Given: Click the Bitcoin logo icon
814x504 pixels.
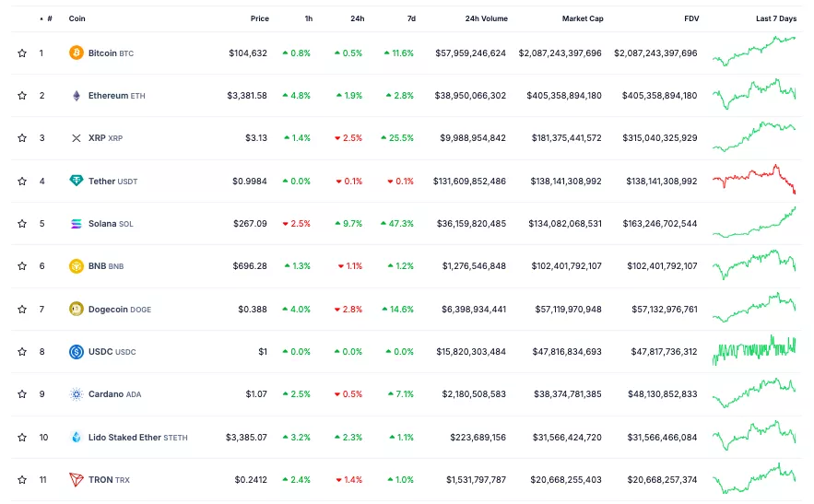Looking at the screenshot, I should (77, 53).
